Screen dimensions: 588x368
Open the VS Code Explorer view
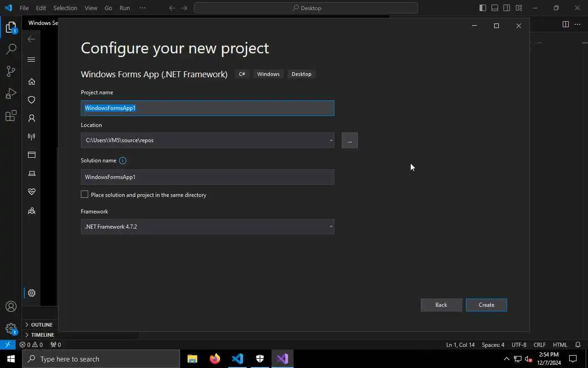click(x=11, y=27)
